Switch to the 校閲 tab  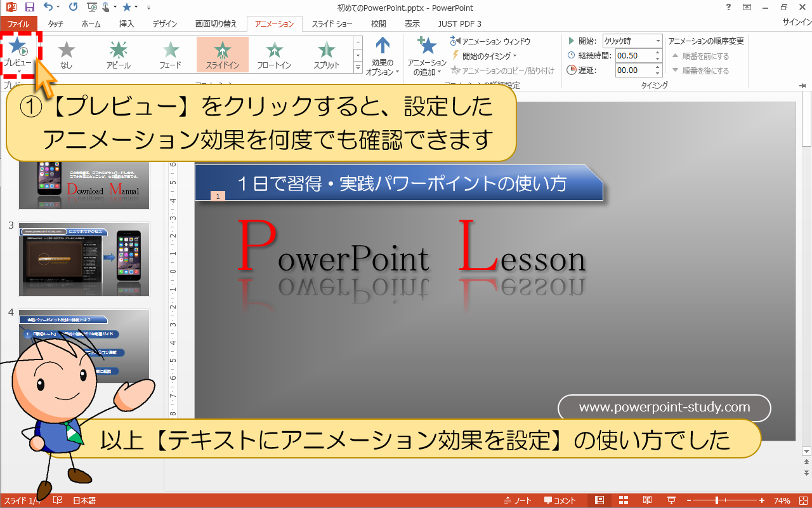coord(379,23)
